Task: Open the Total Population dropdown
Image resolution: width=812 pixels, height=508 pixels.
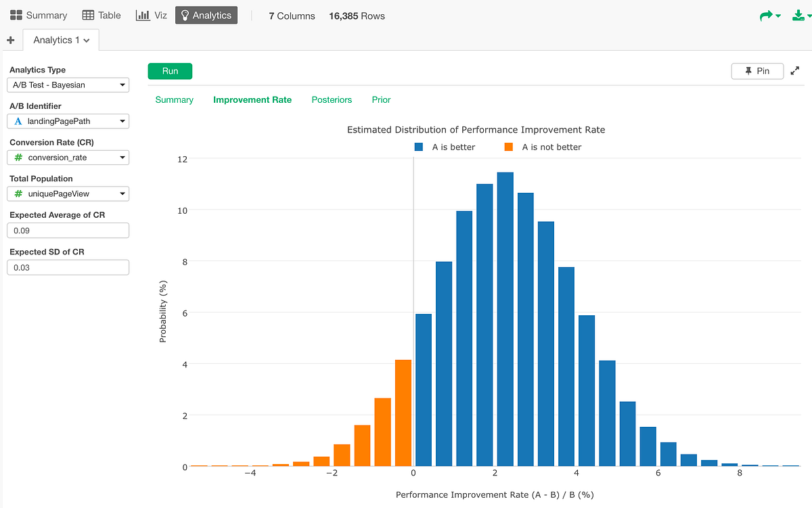Action: click(68, 193)
